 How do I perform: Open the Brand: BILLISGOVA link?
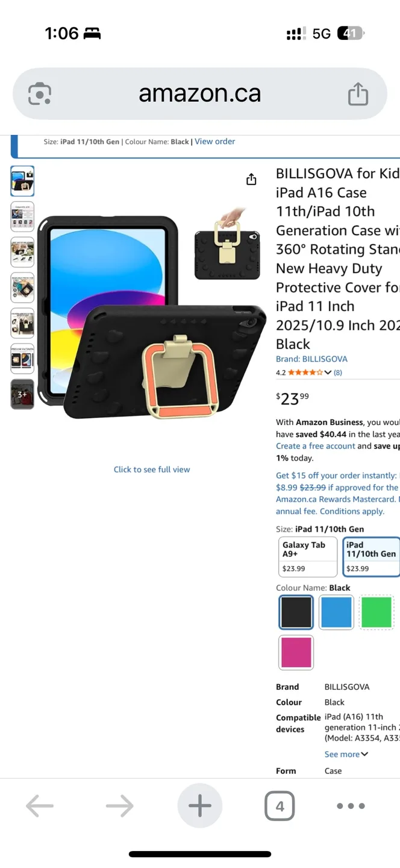[311, 359]
